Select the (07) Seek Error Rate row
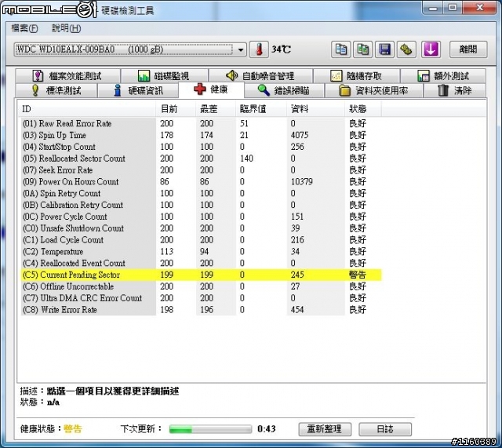 [x=201, y=169]
